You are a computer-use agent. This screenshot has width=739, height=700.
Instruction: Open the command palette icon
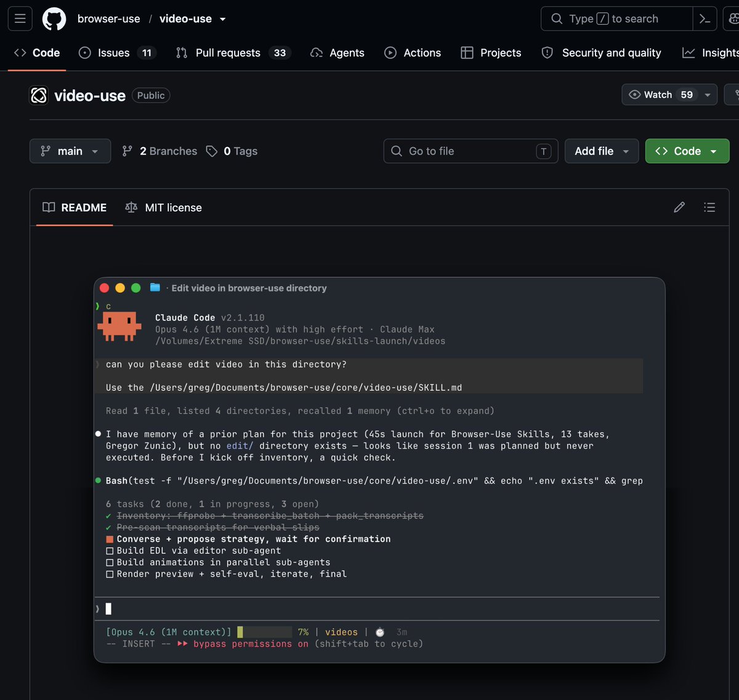click(705, 18)
